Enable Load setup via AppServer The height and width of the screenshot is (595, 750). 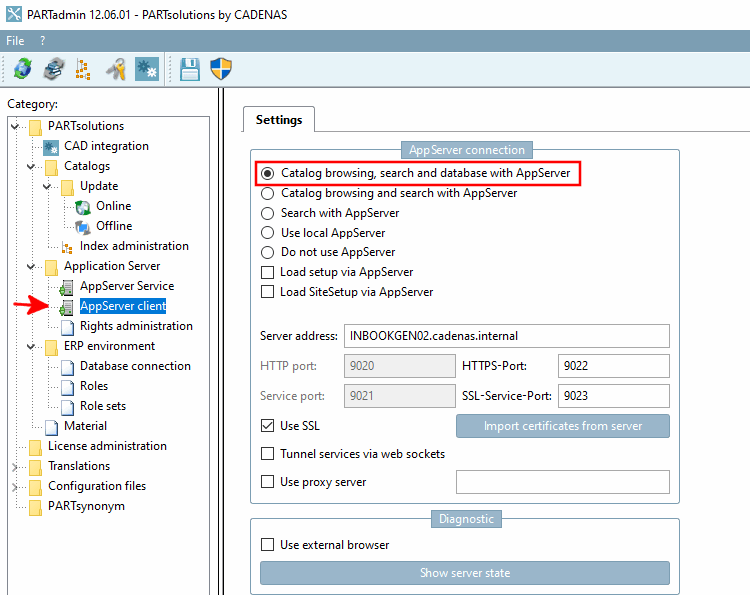pos(267,272)
